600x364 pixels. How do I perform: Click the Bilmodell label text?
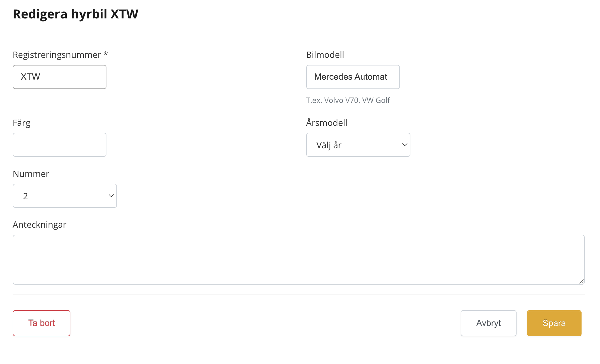tap(325, 55)
